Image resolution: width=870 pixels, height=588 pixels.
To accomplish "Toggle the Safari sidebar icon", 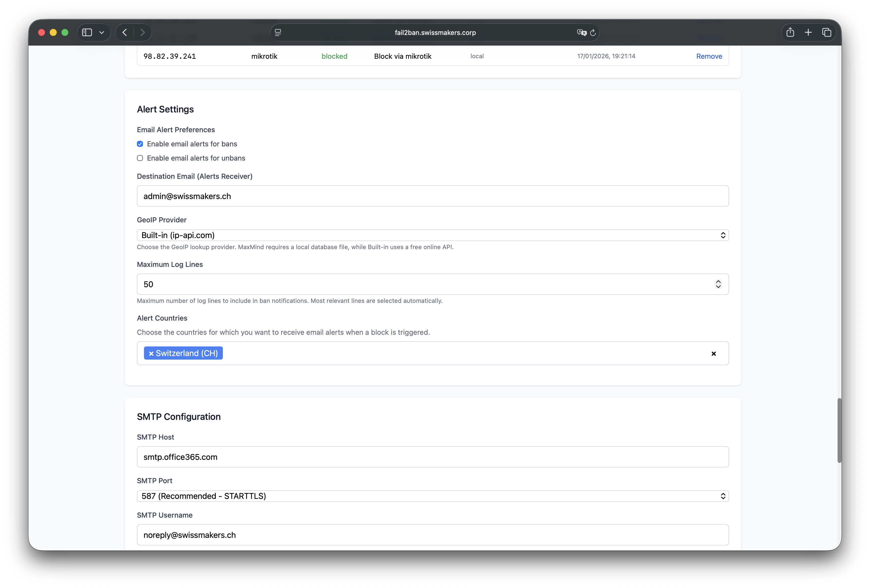I will [x=87, y=33].
